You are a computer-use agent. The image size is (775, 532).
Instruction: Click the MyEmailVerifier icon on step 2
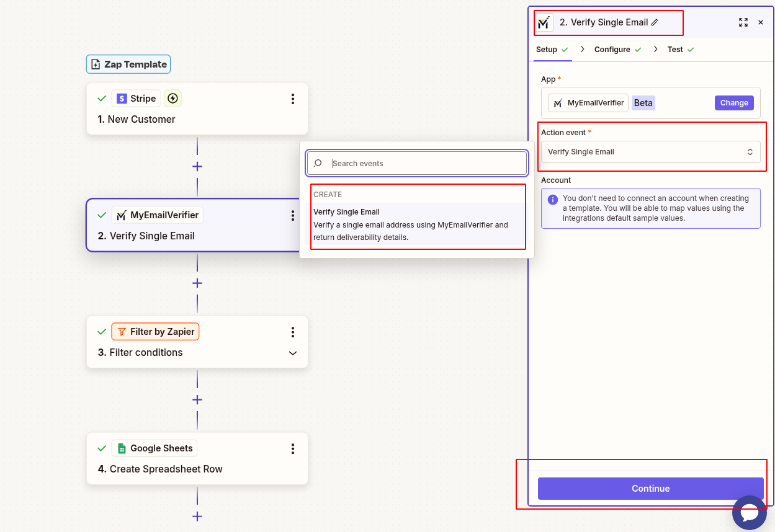point(122,215)
